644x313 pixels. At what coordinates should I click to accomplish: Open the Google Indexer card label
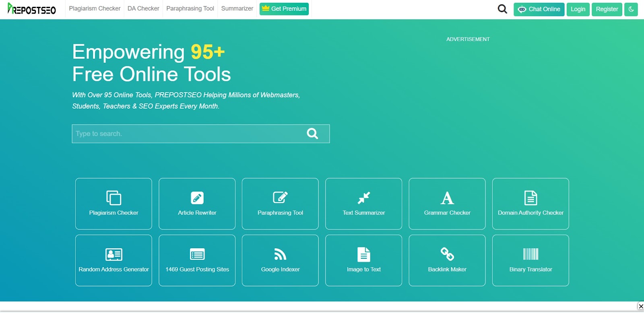pyautogui.click(x=280, y=270)
